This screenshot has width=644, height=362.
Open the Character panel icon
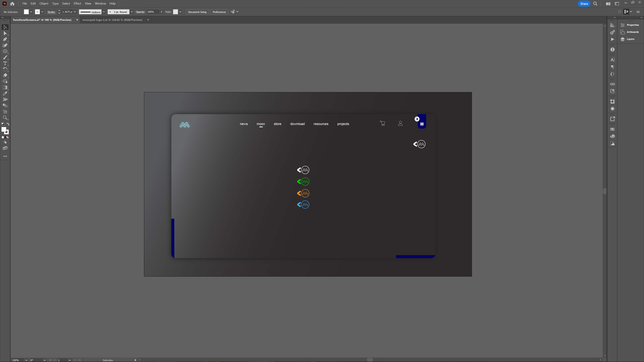tap(612, 60)
